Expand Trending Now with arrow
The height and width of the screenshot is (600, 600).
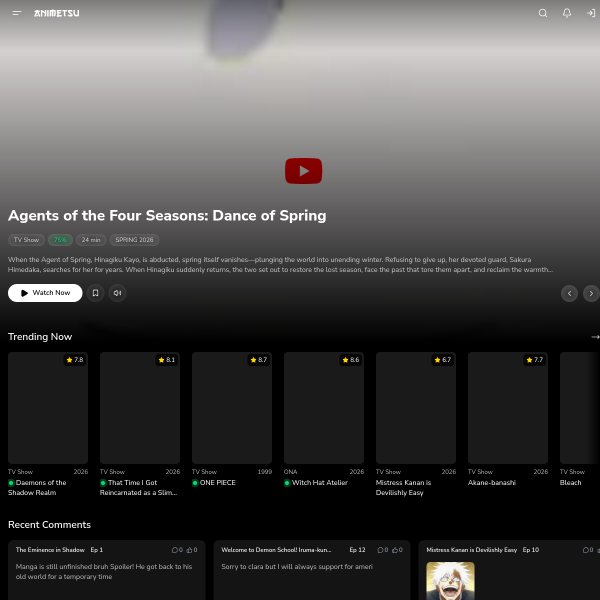click(x=595, y=337)
